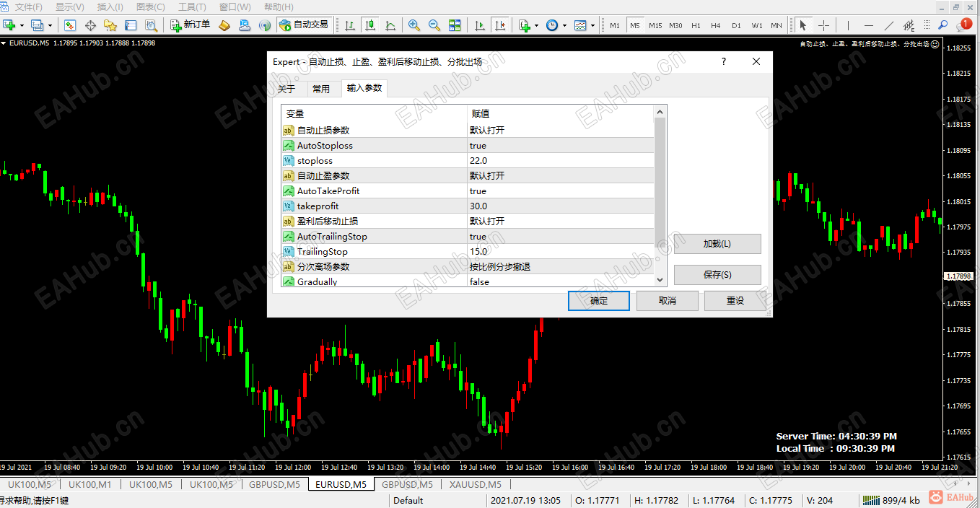Select the H1 timeframe

(696, 25)
